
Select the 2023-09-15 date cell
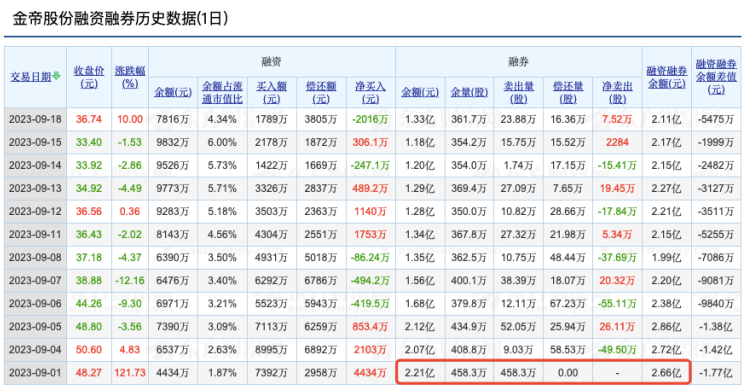35,142
